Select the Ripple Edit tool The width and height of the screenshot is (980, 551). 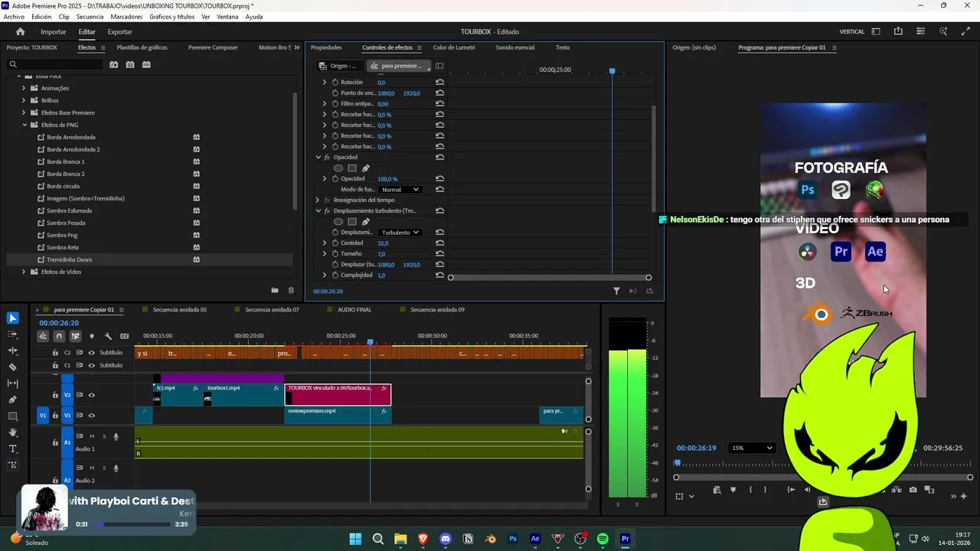(x=12, y=350)
